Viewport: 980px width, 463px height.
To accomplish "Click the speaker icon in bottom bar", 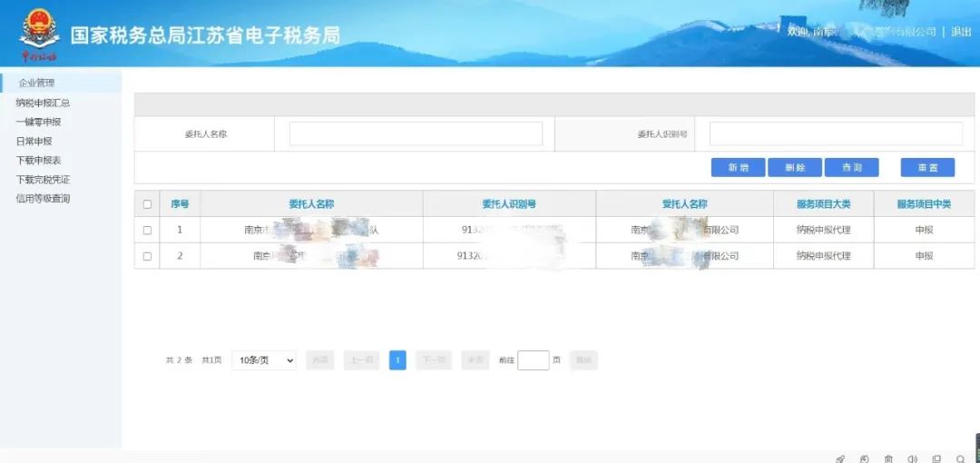I will click(x=912, y=458).
